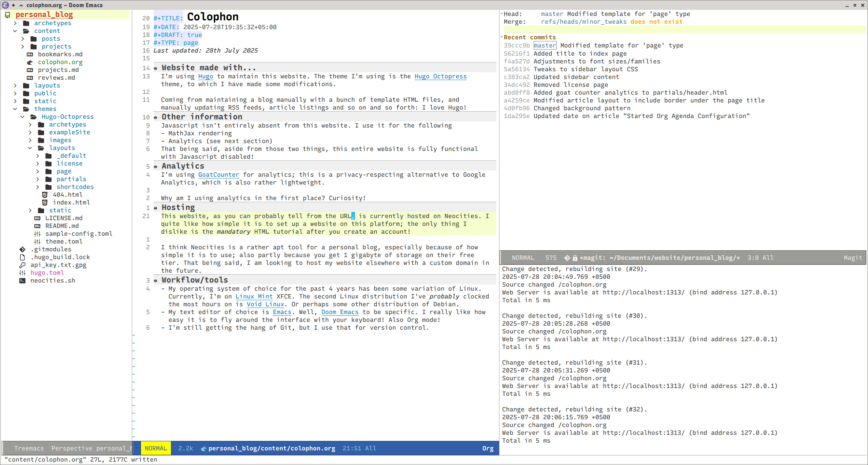The width and height of the screenshot is (868, 465).
Task: Open the Doom Emacs link
Action: (340, 312)
